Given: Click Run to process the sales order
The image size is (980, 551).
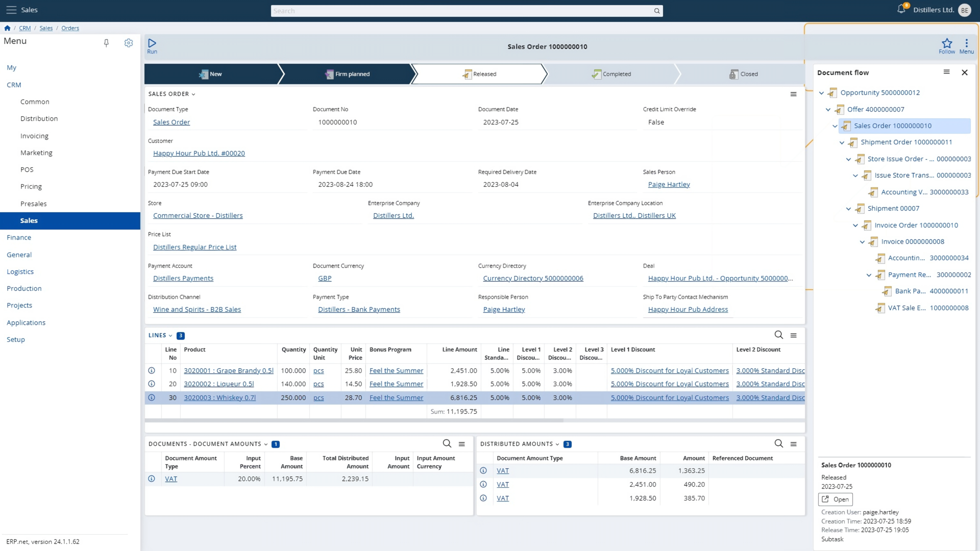Looking at the screenshot, I should (152, 46).
